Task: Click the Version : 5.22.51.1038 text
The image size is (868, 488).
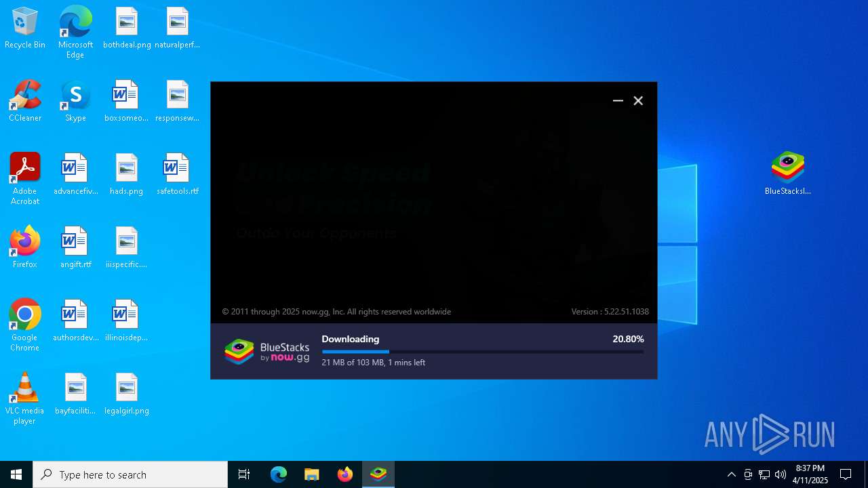Action: [610, 312]
